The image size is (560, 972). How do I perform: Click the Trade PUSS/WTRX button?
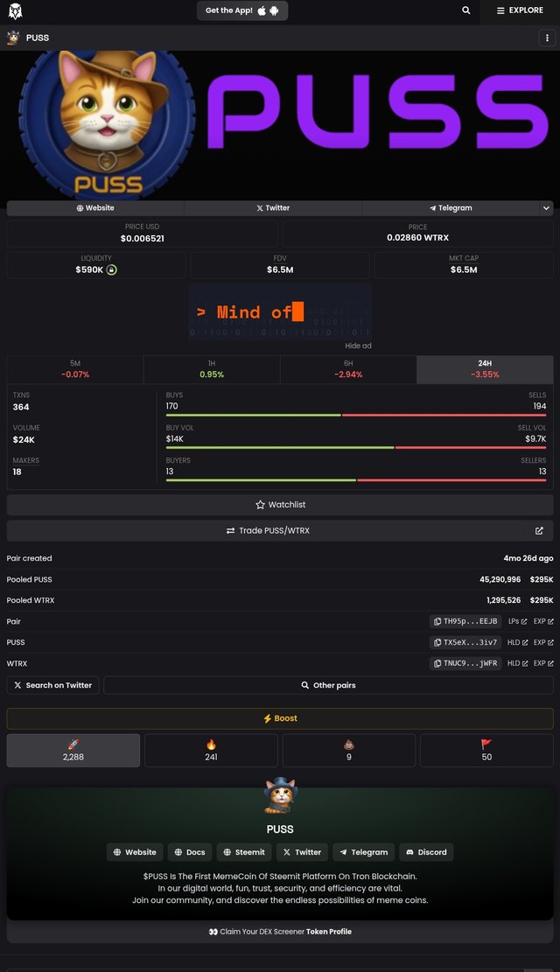point(267,531)
